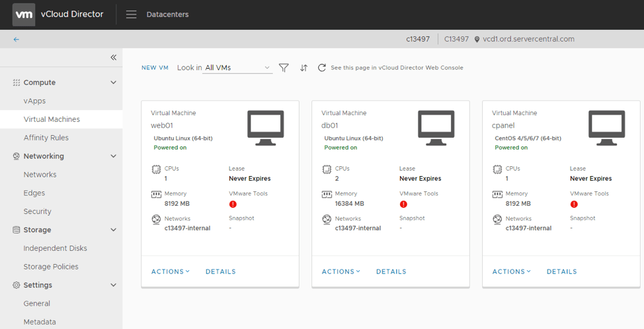Image resolution: width=644 pixels, height=329 pixels.
Task: Click db01 Powered on status
Action: point(341,148)
